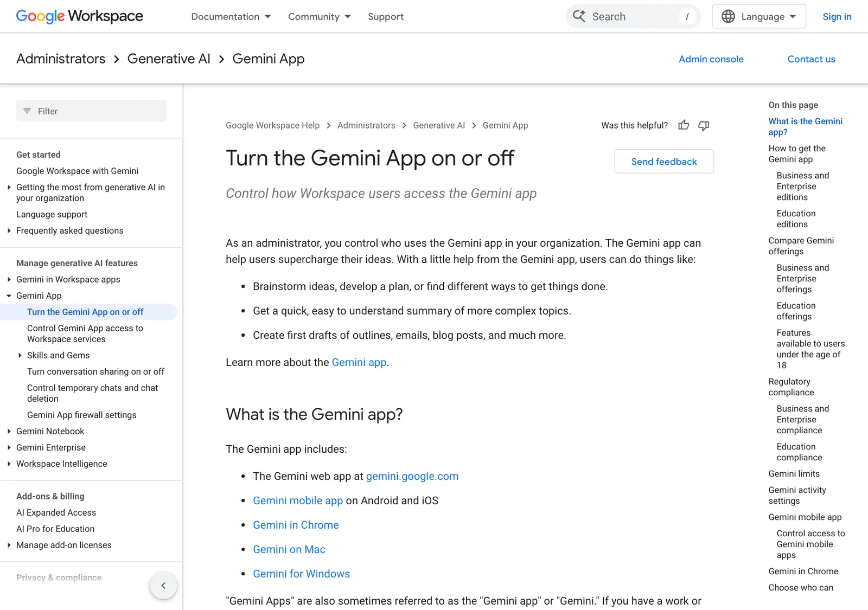Expand the Gemini Enterprise section

pyautogui.click(x=9, y=447)
